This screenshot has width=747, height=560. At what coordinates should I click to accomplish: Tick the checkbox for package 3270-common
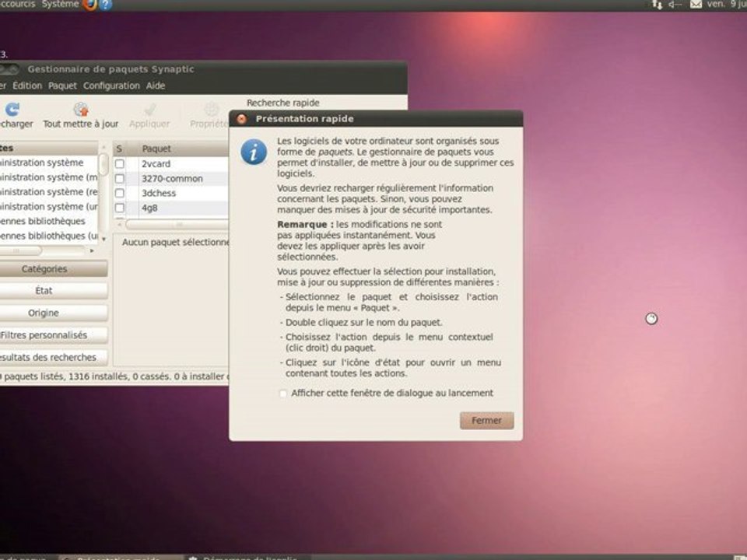120,179
